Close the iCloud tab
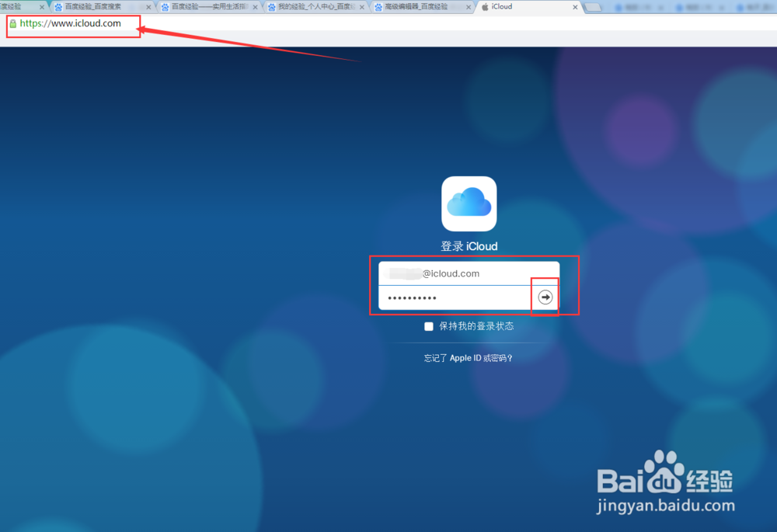This screenshot has height=532, width=777. click(575, 8)
